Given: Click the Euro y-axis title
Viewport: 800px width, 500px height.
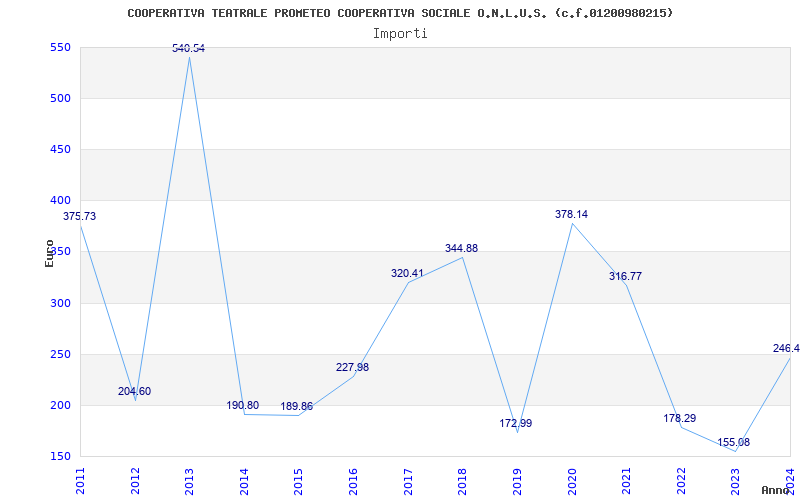Looking at the screenshot, I should [49, 254].
